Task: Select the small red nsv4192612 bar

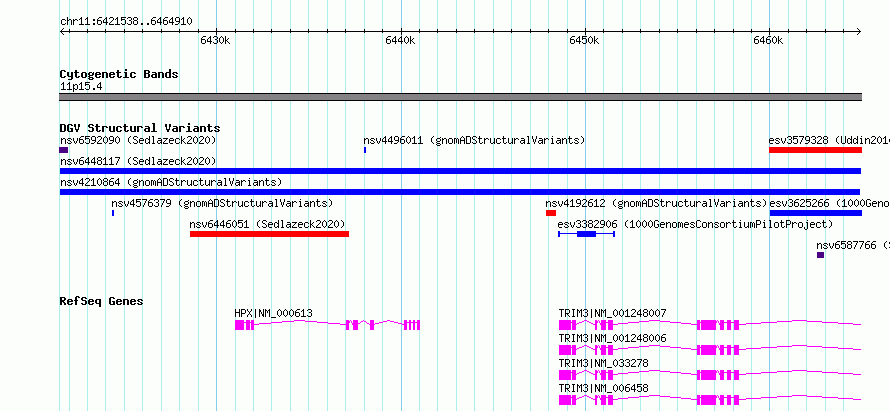Action: (551, 213)
